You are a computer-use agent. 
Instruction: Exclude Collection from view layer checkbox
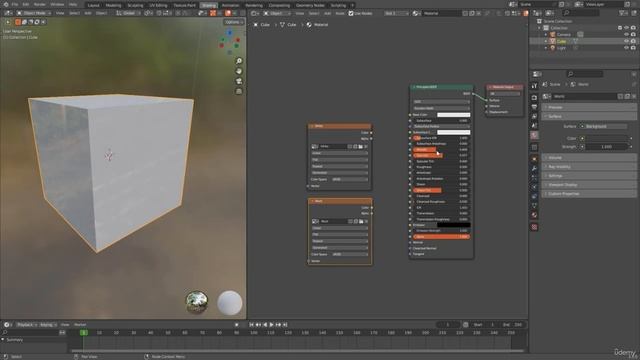pos(620,28)
